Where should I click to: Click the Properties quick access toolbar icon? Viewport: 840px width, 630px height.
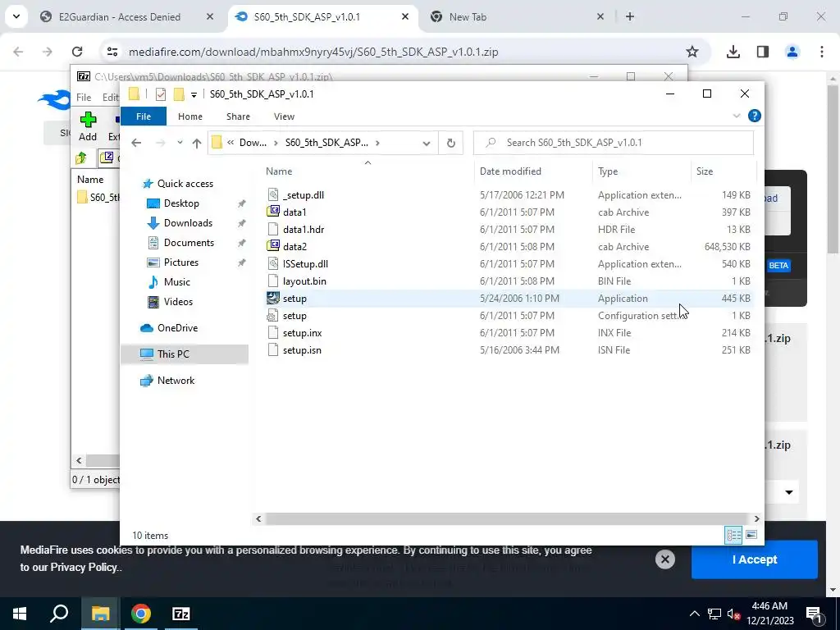tap(160, 94)
